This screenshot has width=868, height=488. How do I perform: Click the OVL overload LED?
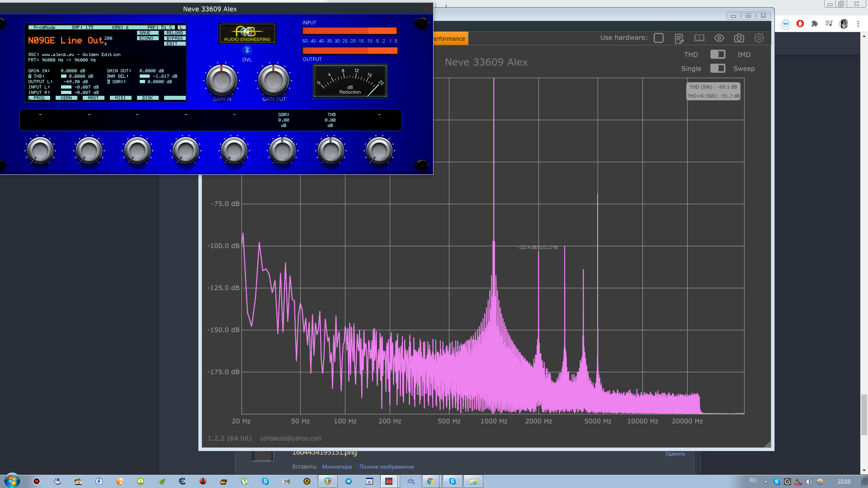pyautogui.click(x=247, y=50)
